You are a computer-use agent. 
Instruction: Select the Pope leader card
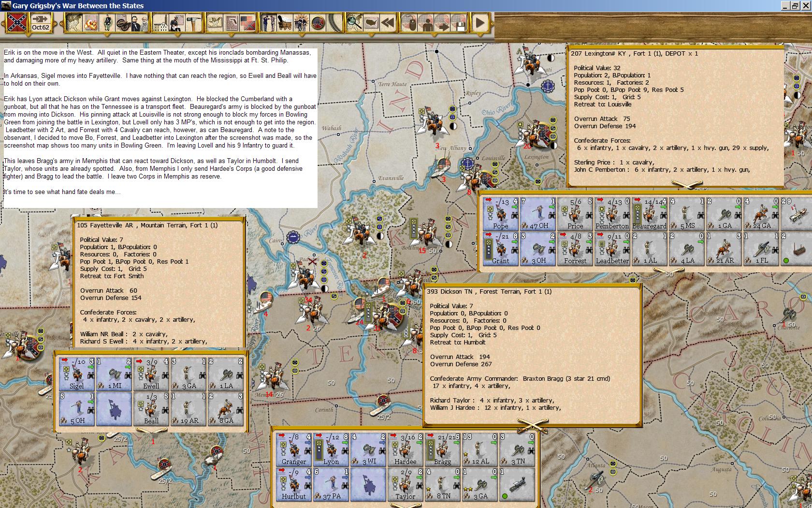click(x=501, y=213)
